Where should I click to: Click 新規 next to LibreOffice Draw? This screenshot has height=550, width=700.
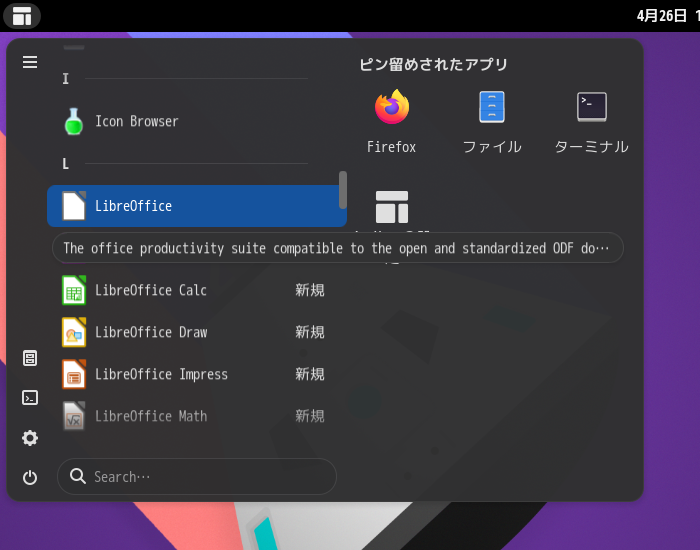(309, 332)
